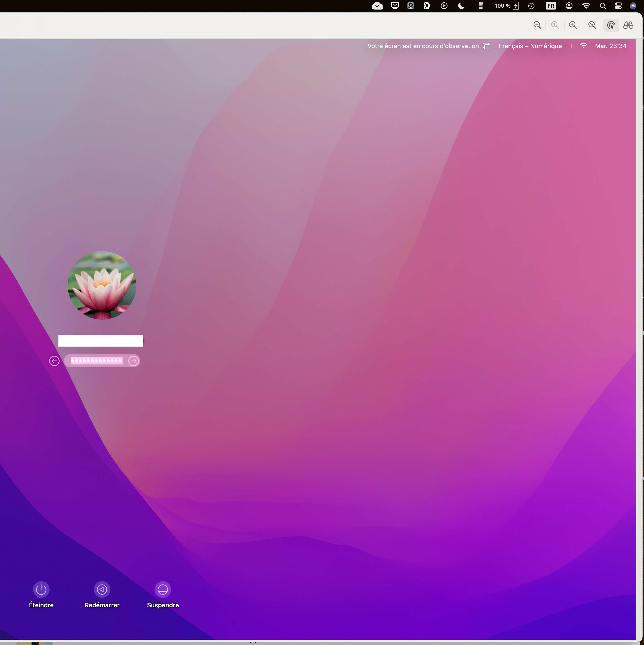Click the Suspendre sleep icon
The image size is (644, 645).
[x=163, y=589]
